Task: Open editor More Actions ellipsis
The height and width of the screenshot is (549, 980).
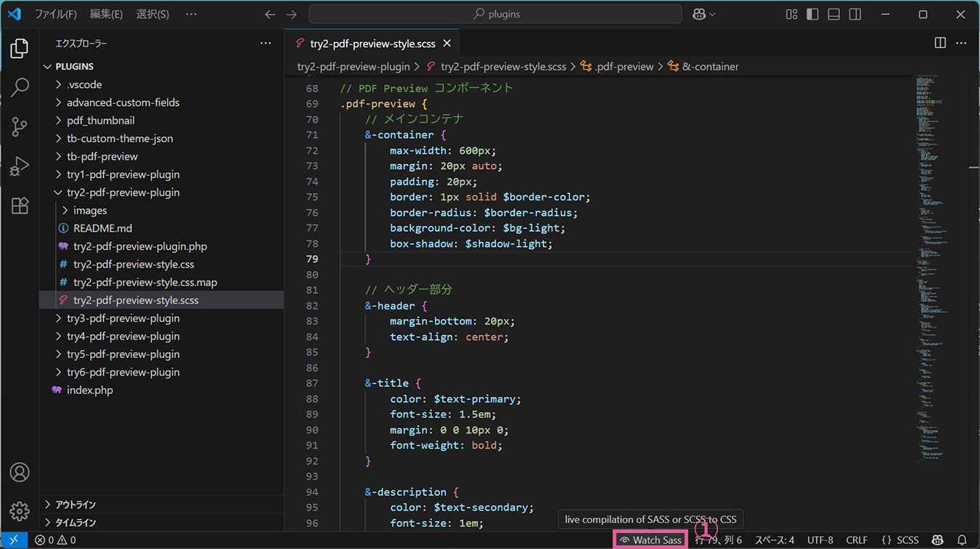Action: 961,43
